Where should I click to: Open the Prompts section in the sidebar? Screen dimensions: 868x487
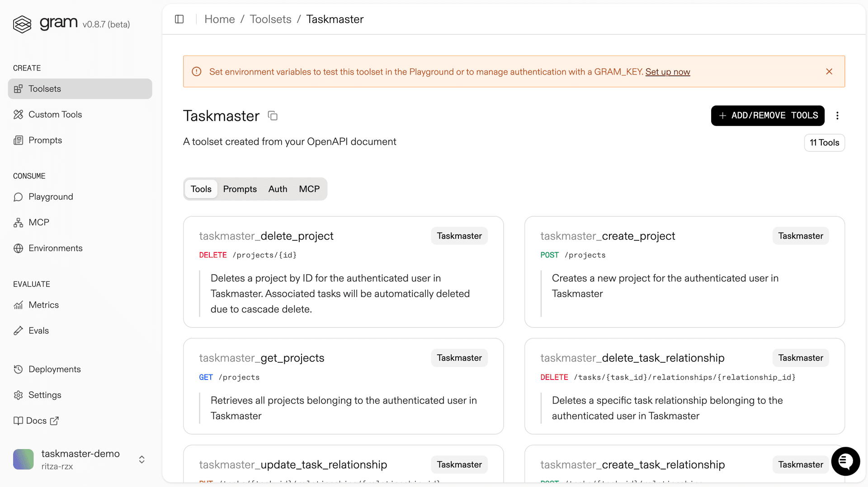tap(45, 140)
